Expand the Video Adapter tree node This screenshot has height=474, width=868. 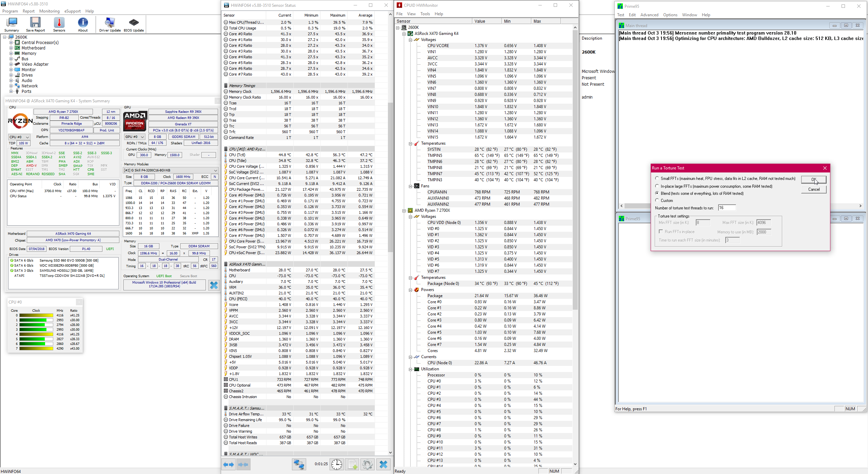11,64
